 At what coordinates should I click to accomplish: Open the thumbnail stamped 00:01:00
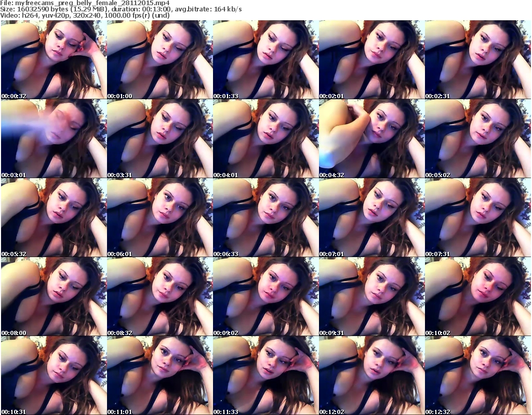pos(160,60)
